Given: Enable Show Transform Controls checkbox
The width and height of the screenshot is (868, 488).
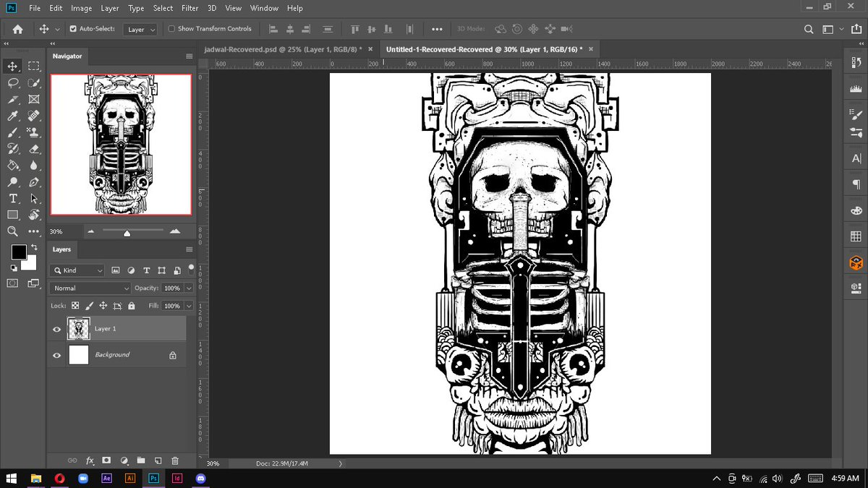Looking at the screenshot, I should coord(171,29).
